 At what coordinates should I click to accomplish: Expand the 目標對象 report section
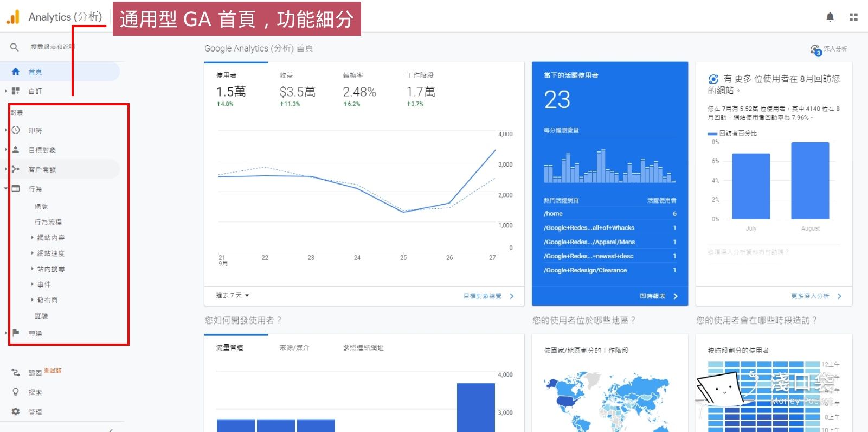tap(6, 150)
